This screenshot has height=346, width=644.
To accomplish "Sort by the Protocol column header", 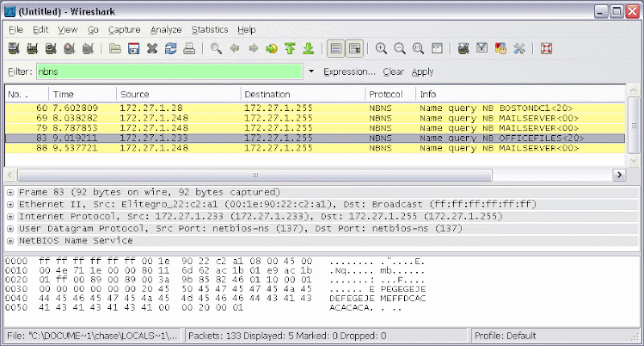I will (x=390, y=94).
